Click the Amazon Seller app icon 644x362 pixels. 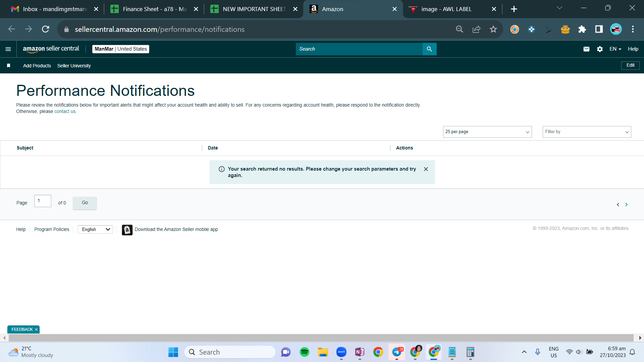point(127,230)
